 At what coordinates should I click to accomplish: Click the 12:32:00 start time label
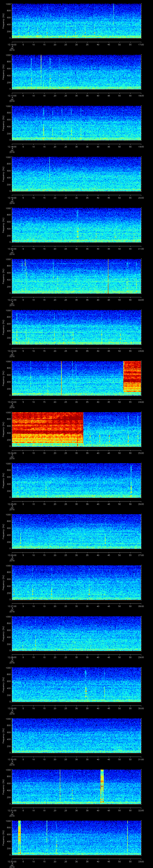[x=12, y=861]
